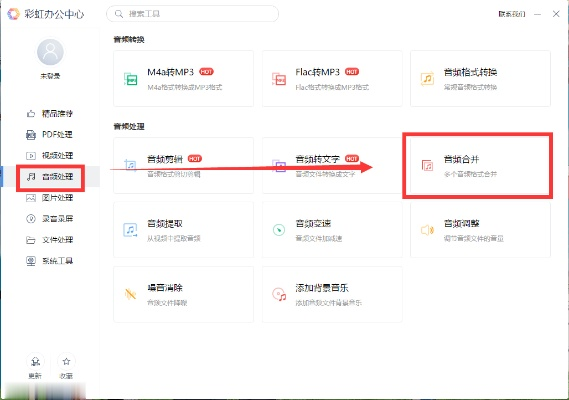Click the red 音频合并 icon

[427, 166]
